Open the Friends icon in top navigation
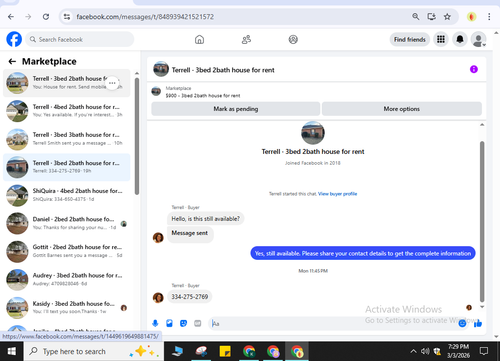Viewport: 500px width, 361px height. 246,39
